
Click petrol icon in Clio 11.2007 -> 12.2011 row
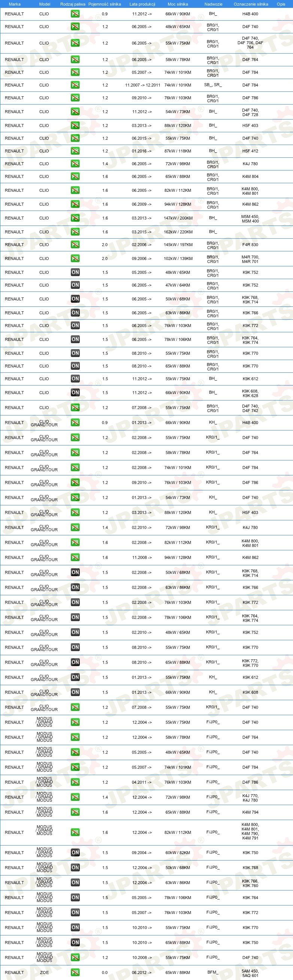pos(75,85)
